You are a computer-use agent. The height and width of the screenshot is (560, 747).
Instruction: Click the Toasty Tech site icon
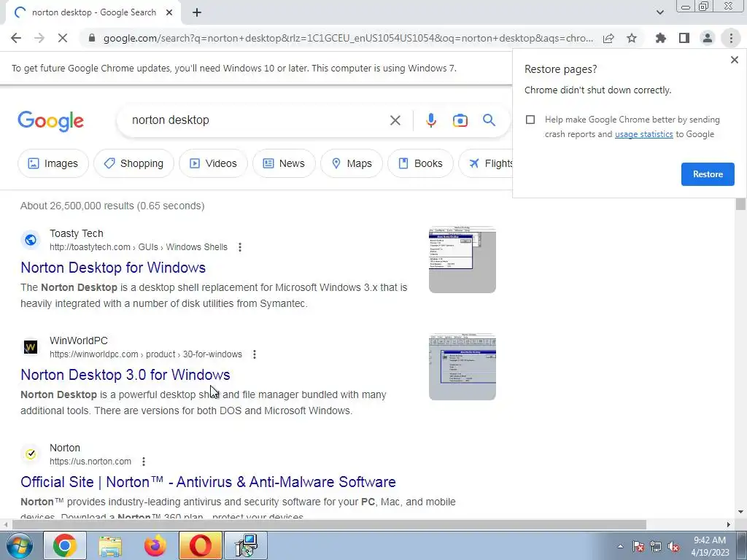click(31, 239)
